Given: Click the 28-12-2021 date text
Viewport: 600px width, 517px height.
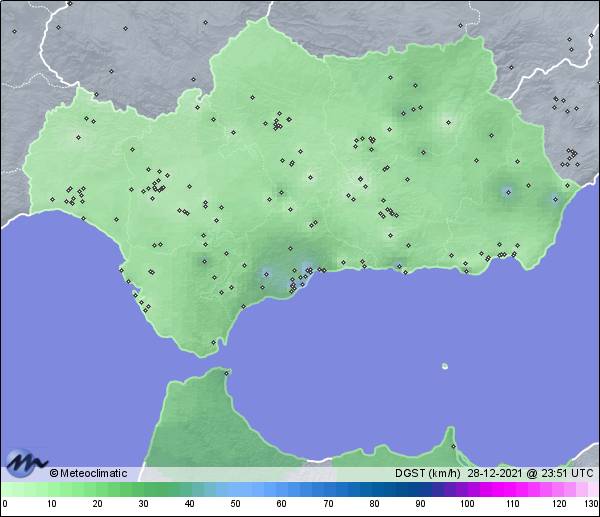Looking at the screenshot, I should [495, 473].
